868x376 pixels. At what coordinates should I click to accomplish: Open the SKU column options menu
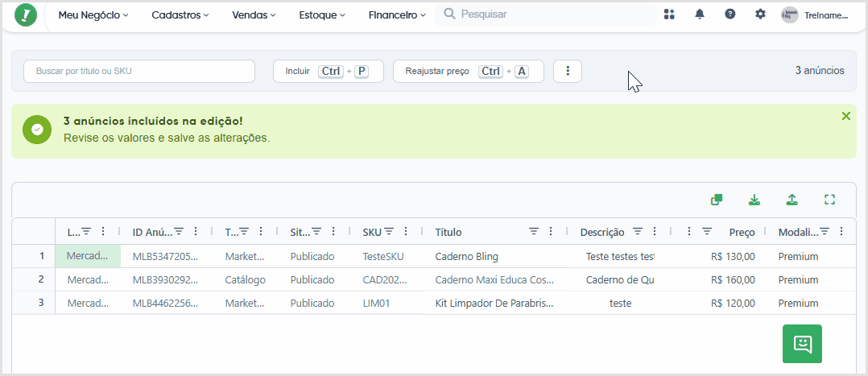(x=406, y=231)
